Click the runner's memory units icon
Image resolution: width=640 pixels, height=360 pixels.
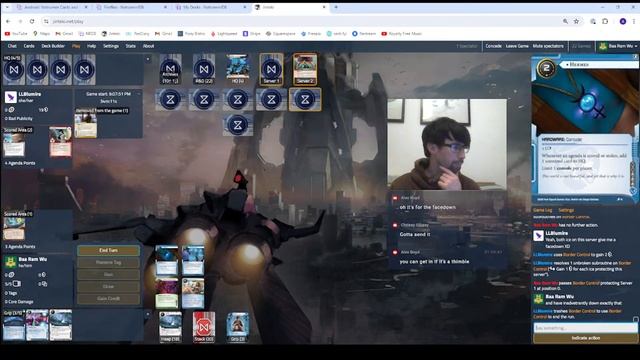pos(16,284)
